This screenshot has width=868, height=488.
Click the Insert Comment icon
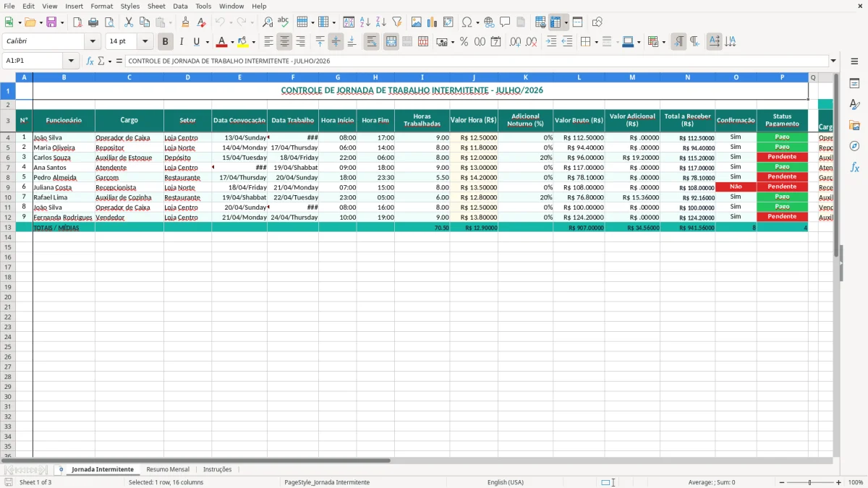click(x=505, y=22)
